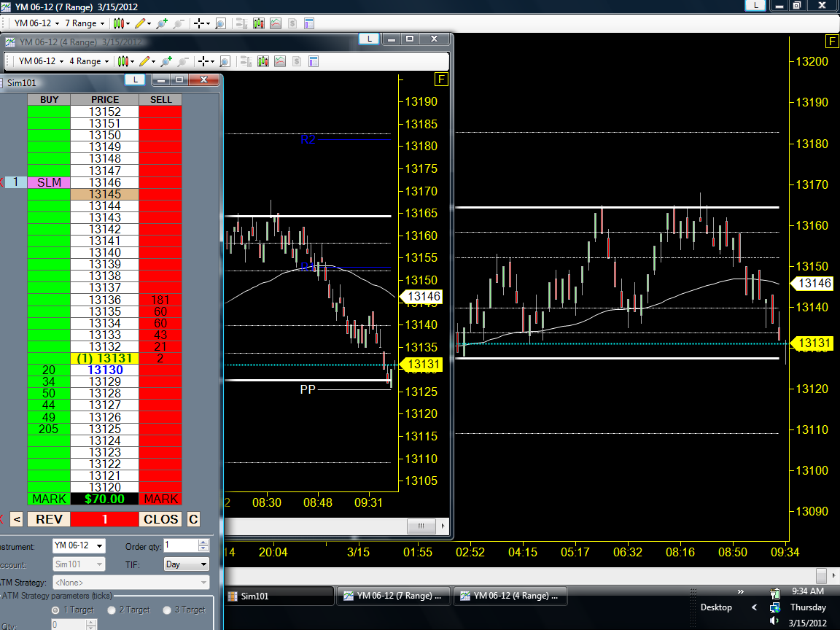Select the 1 Target radio button
Image resolution: width=840 pixels, height=630 pixels.
tap(55, 610)
